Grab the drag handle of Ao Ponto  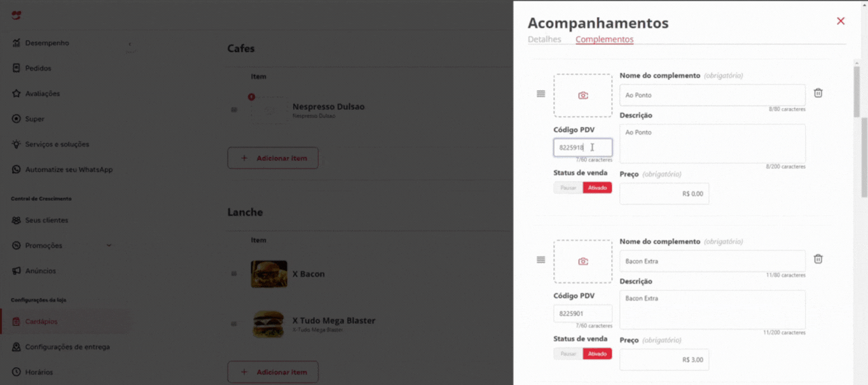[x=541, y=93]
